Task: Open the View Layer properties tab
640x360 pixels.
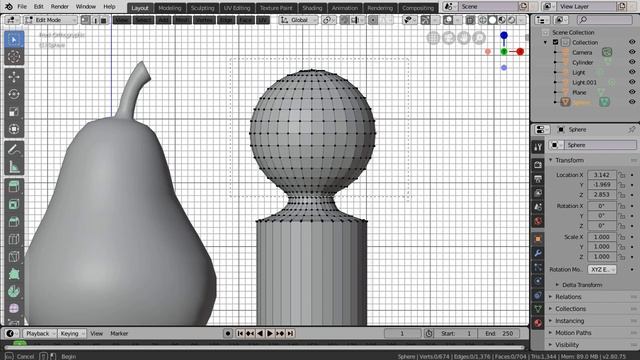Action: (x=538, y=193)
